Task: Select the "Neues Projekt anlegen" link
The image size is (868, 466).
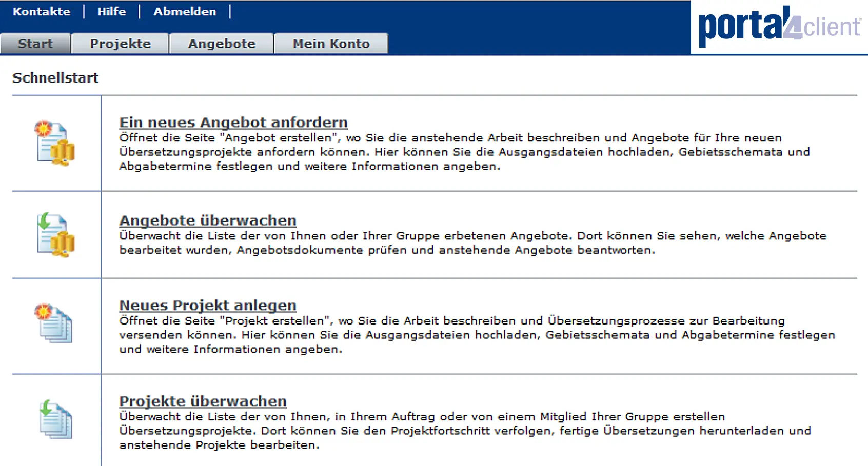Action: click(x=208, y=306)
